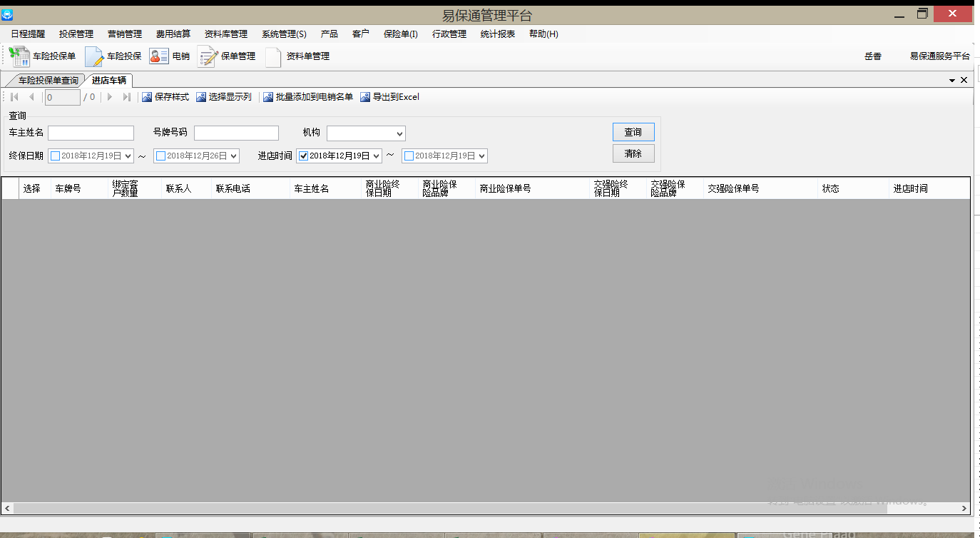The height and width of the screenshot is (538, 980).
Task: Enable the 进店时间 end date checkbox
Action: click(409, 156)
